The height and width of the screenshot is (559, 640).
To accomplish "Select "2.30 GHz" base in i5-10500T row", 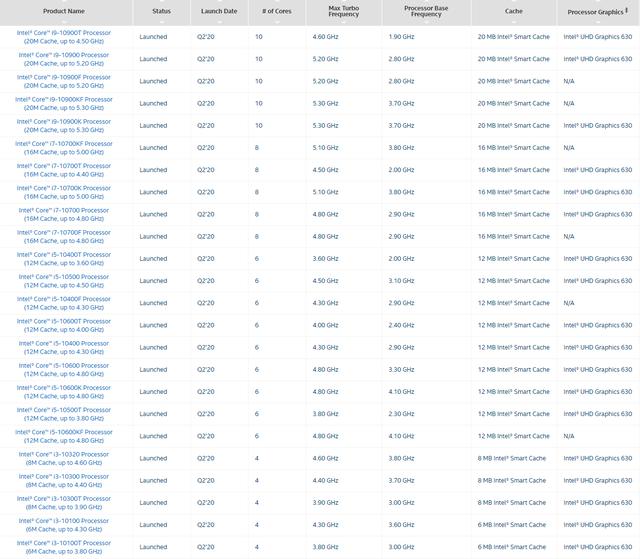I will [401, 414].
